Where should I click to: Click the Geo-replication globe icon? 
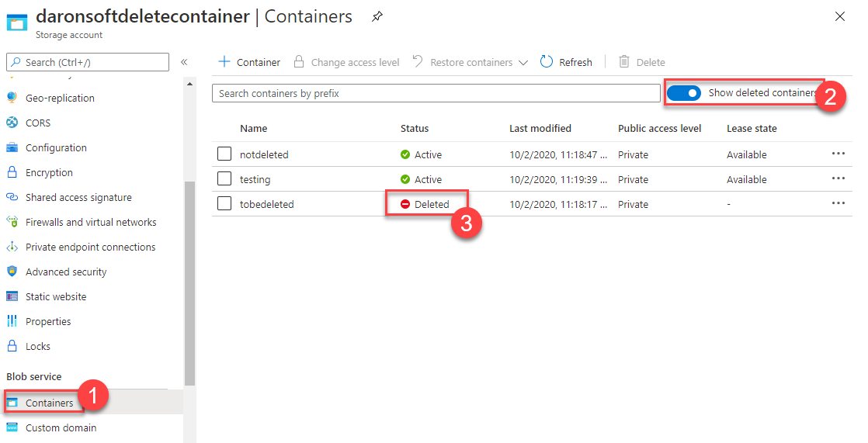pyautogui.click(x=12, y=98)
